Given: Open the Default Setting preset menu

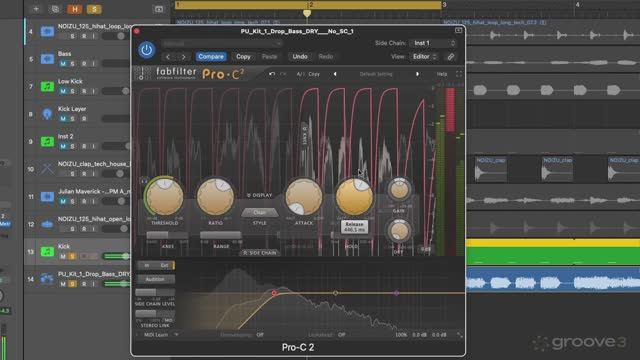Looking at the screenshot, I should point(376,74).
